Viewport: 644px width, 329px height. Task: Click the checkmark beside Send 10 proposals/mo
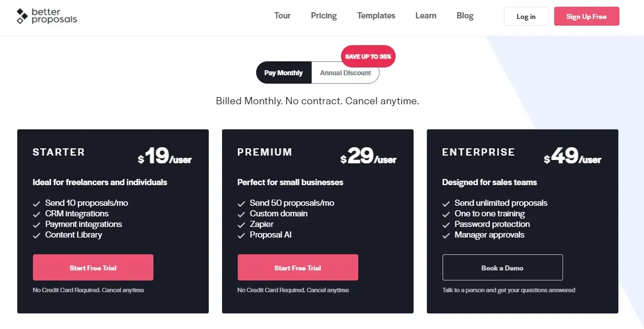pos(37,202)
